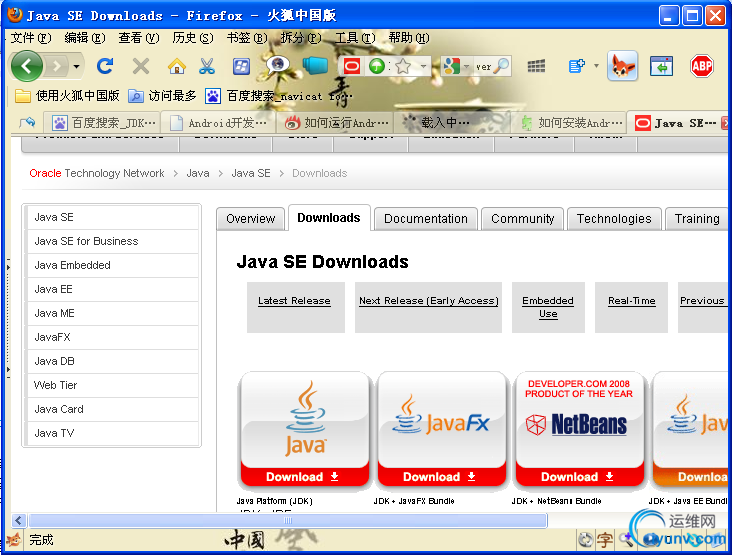732x555 pixels.
Task: Switch to the Documentation page tab
Action: tap(426, 219)
